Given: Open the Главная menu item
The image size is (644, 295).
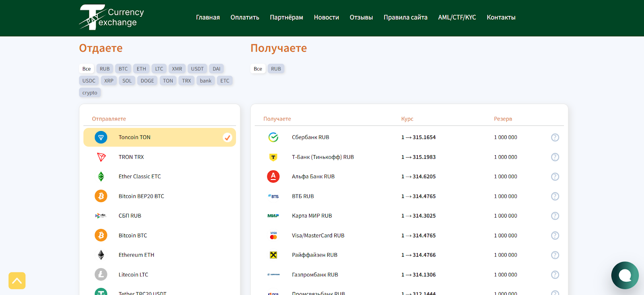Looking at the screenshot, I should pyautogui.click(x=208, y=17).
